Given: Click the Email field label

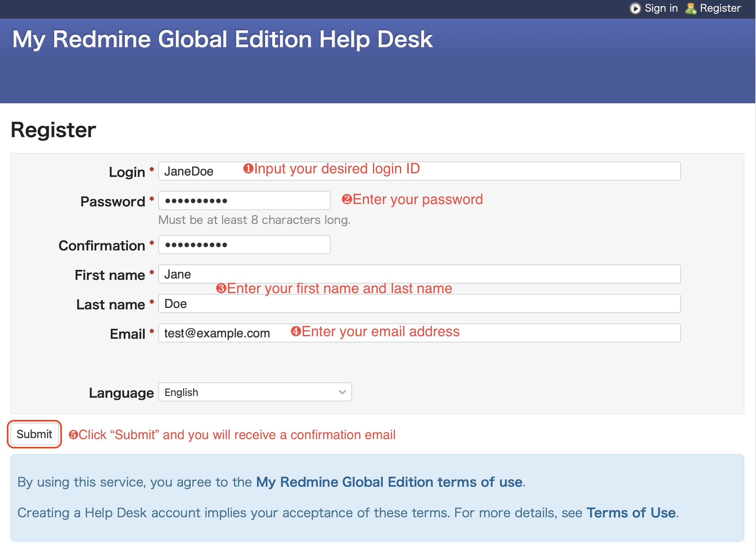Looking at the screenshot, I should click(x=127, y=334).
